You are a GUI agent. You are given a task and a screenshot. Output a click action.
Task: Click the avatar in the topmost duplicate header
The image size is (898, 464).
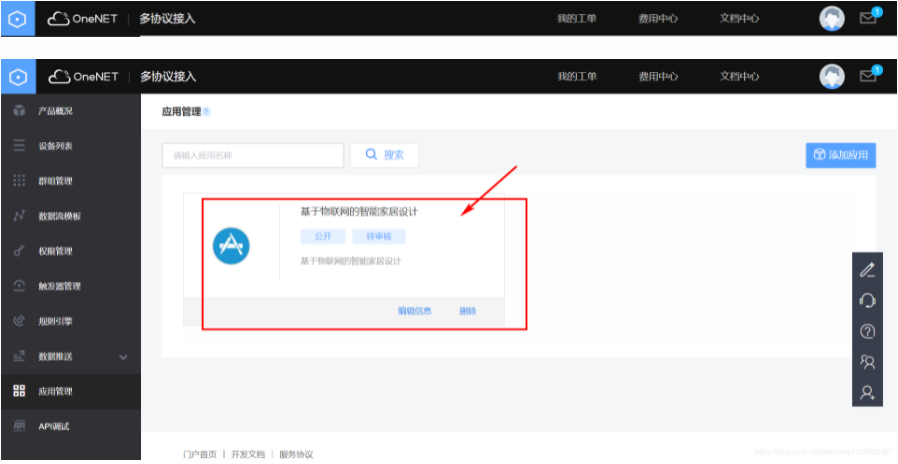pyautogui.click(x=832, y=19)
